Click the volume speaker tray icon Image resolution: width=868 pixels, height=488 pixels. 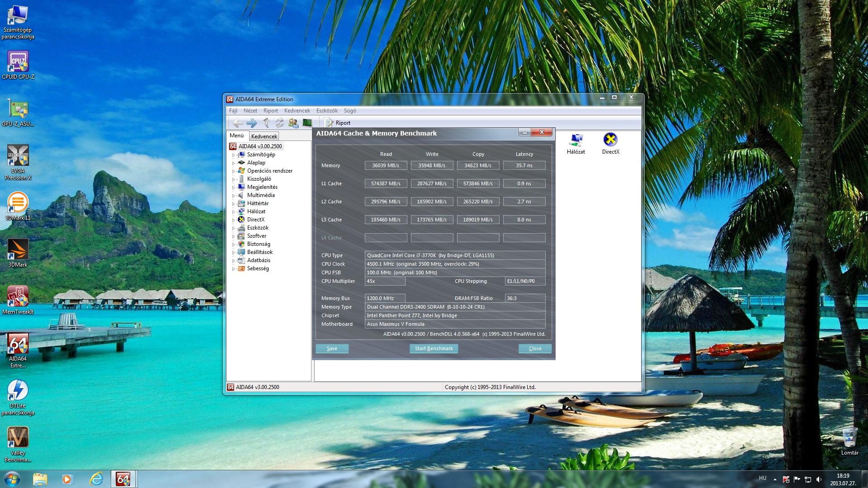coord(819,479)
